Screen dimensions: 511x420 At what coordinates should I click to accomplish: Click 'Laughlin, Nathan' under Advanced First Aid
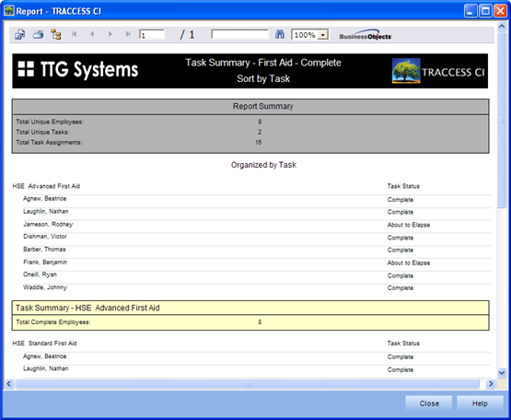(x=46, y=211)
